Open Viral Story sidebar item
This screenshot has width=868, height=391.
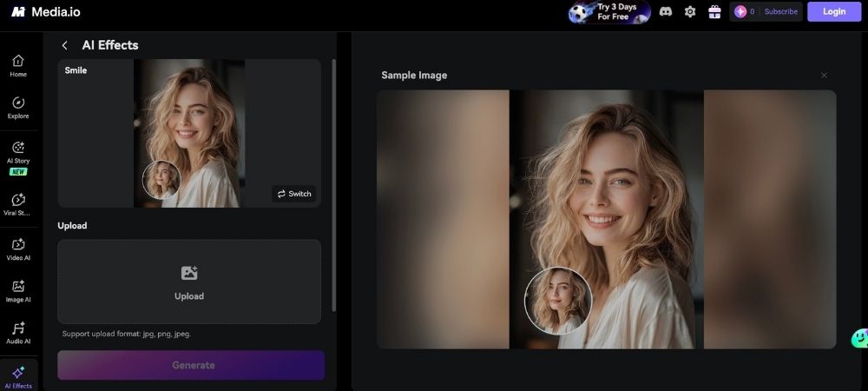pyautogui.click(x=18, y=204)
